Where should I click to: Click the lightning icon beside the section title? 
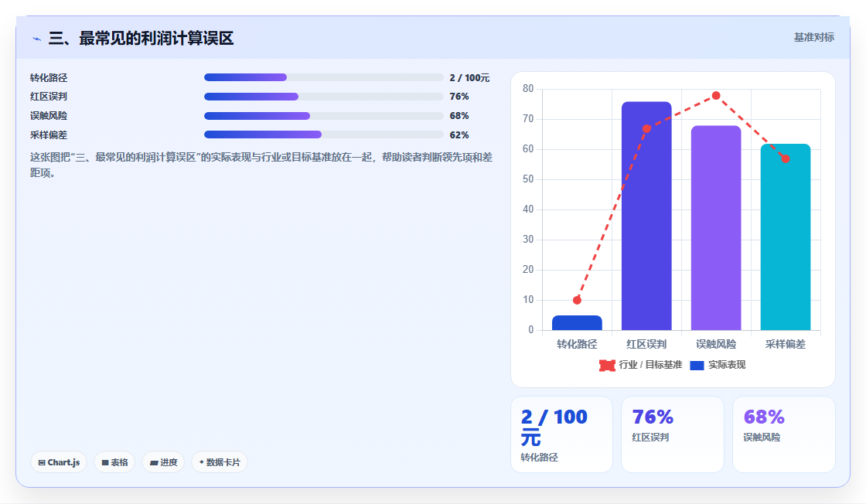[x=36, y=39]
